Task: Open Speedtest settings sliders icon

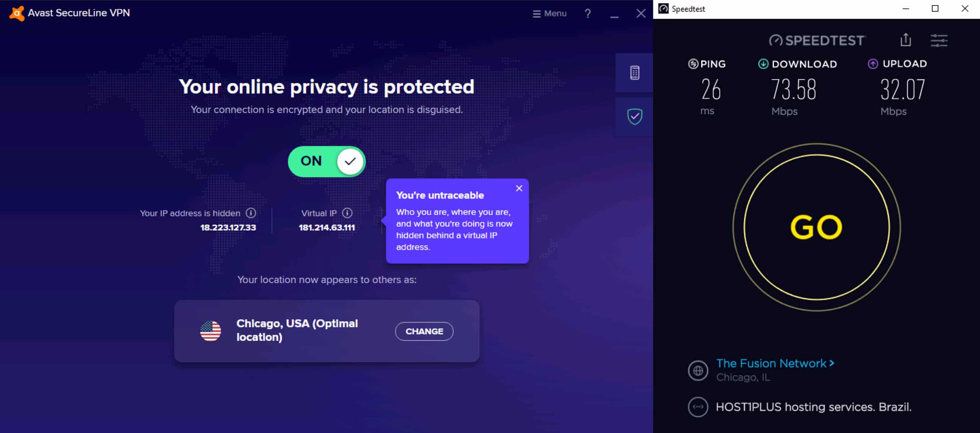Action: pyautogui.click(x=939, y=41)
